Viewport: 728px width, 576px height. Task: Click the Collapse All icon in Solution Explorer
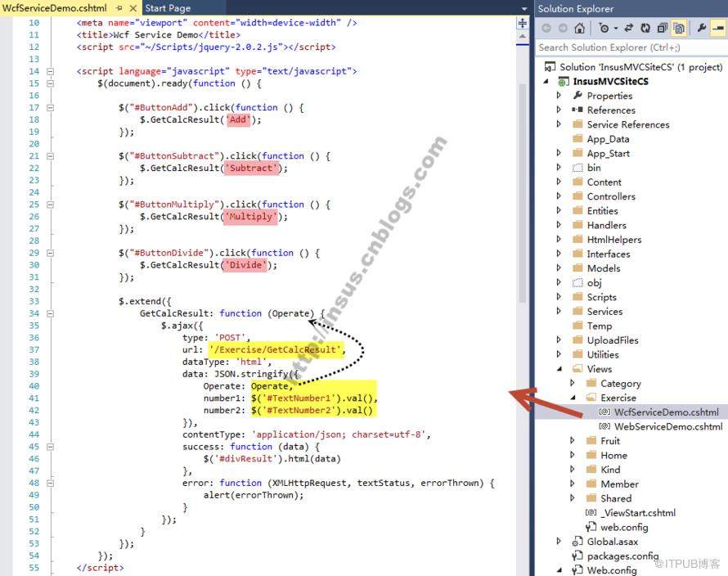[662, 29]
